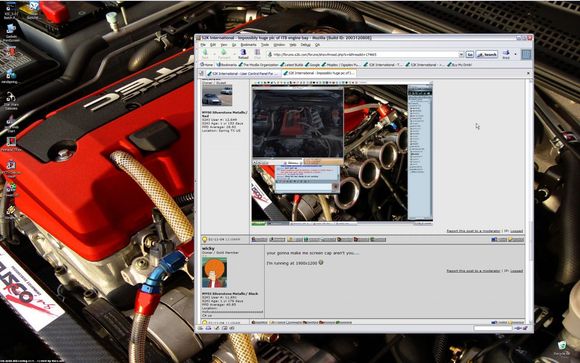Click the wicky username link
This screenshot has height=363, width=580.
(208, 248)
